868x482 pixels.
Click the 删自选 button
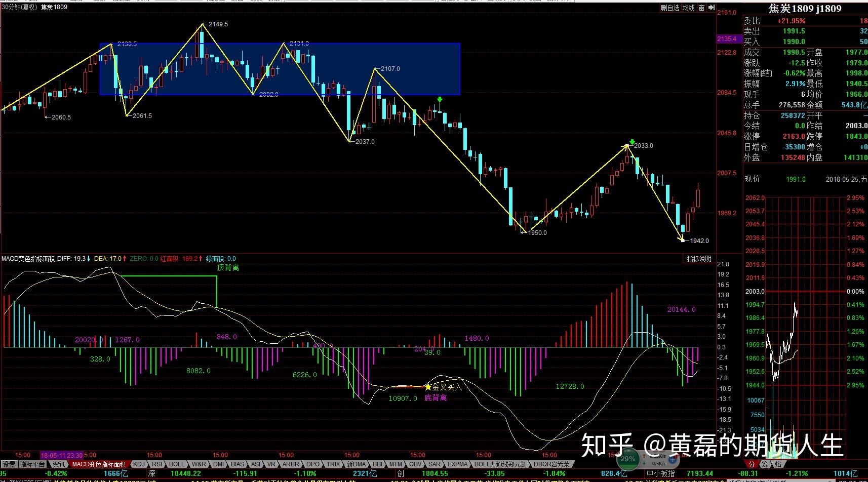tap(670, 8)
